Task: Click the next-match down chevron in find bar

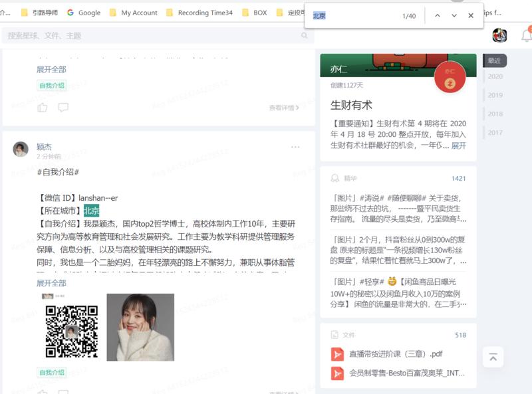Action: click(x=454, y=15)
